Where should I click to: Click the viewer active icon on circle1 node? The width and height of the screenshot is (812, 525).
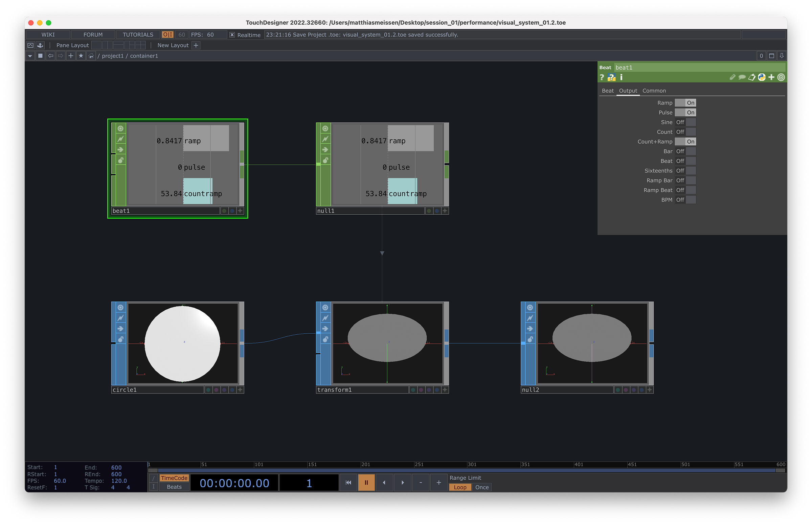pyautogui.click(x=120, y=308)
